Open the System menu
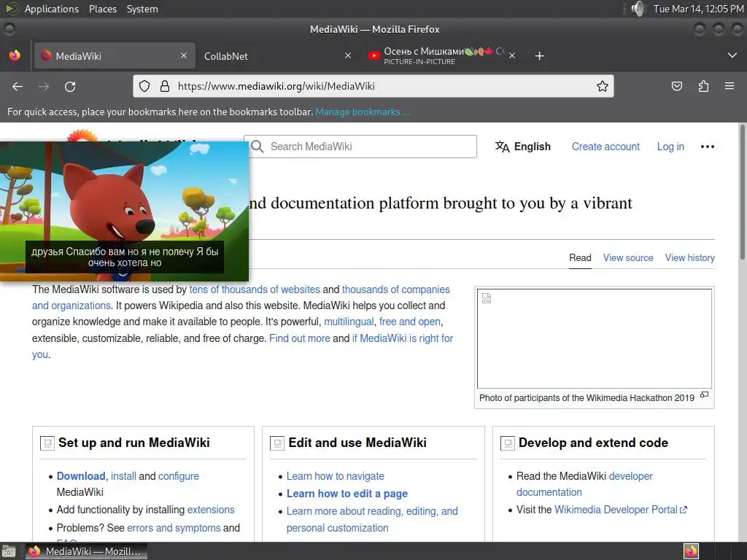Viewport: 747px width, 560px height. pos(142,9)
